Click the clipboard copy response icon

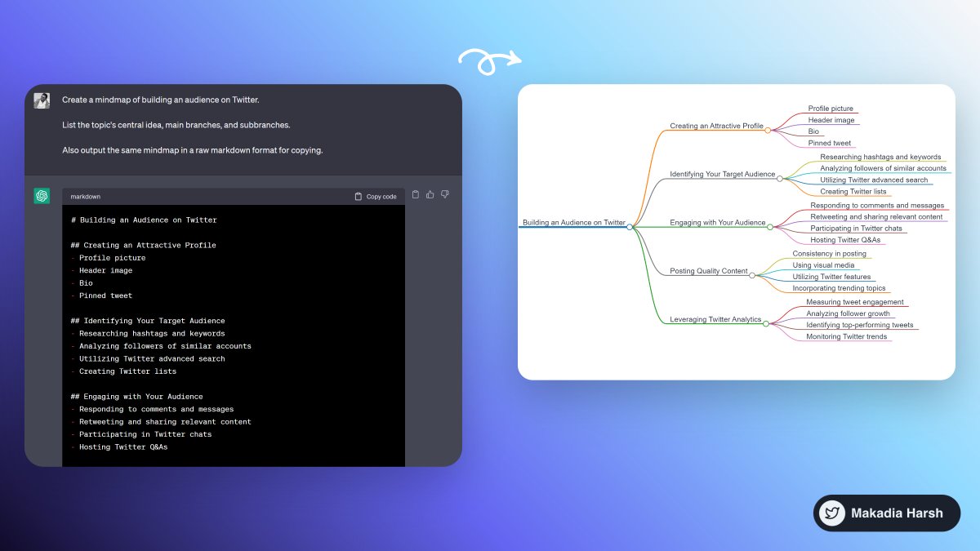coord(416,195)
